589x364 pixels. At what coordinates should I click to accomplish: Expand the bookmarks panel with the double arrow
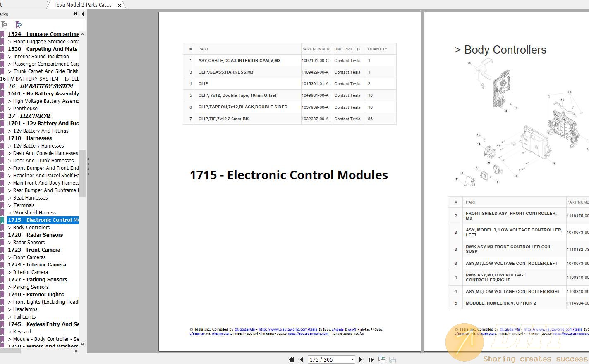(76, 14)
